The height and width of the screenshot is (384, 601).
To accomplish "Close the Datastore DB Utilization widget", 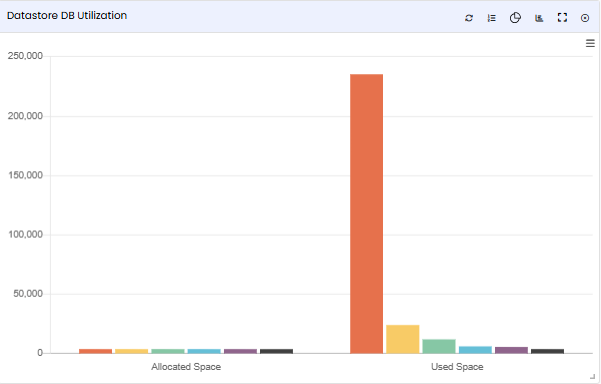I will pyautogui.click(x=585, y=18).
